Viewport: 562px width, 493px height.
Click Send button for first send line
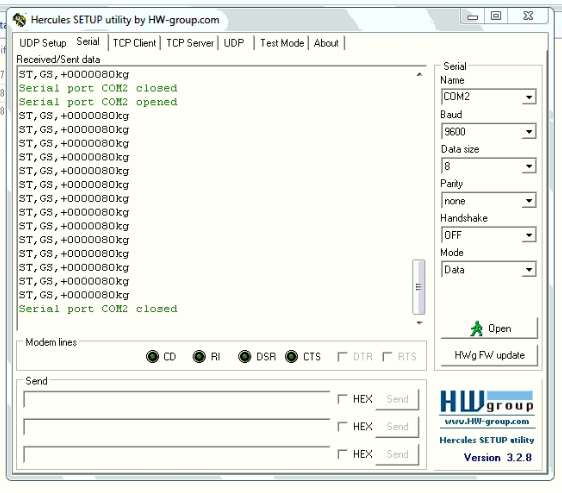point(397,399)
